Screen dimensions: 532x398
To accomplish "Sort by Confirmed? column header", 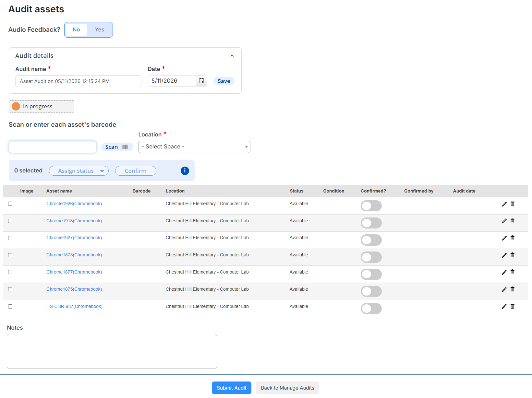I will [x=373, y=191].
